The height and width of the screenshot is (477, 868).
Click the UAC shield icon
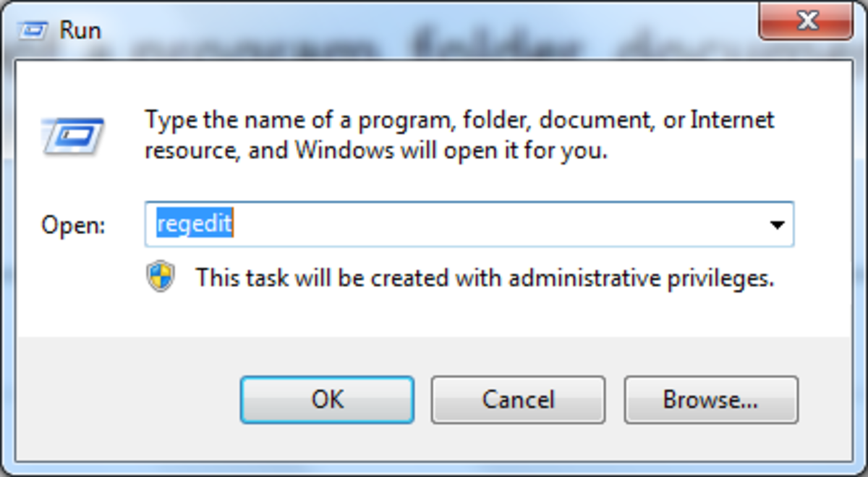[x=161, y=277]
